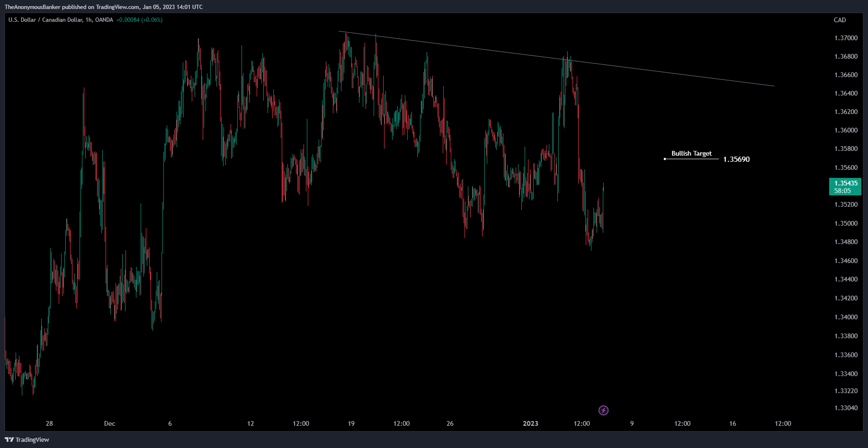
Task: Click the 19 date label on time axis
Action: 351,423
